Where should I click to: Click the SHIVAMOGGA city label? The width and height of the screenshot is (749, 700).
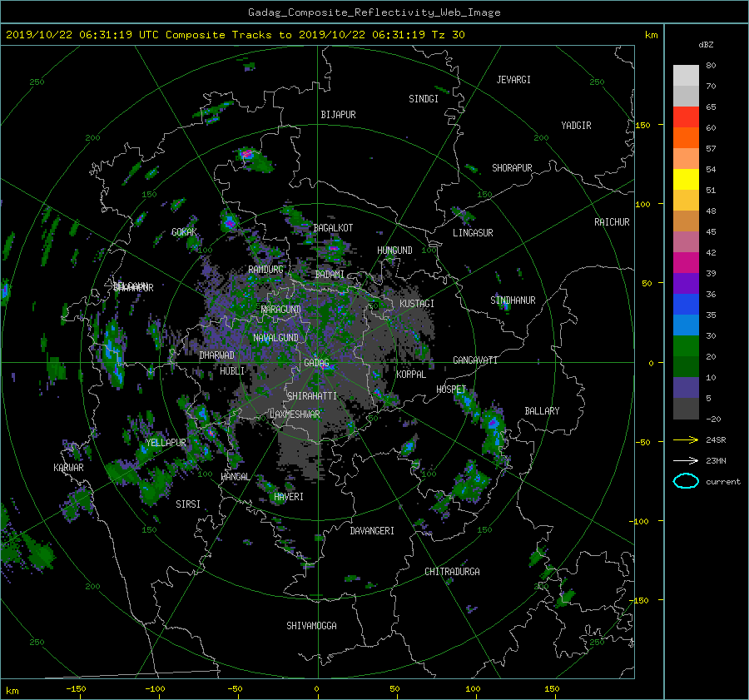click(x=311, y=625)
